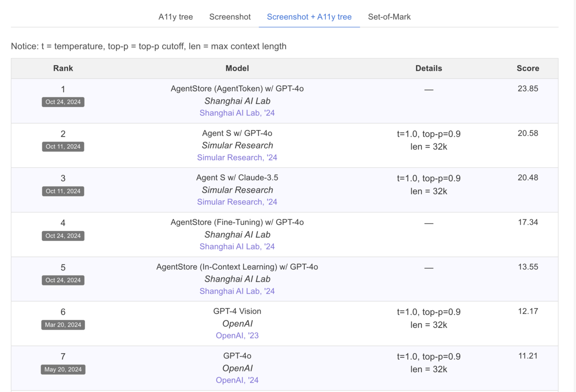Image resolution: width=576 pixels, height=392 pixels.
Task: Select model name Agent S w/ GPT-4o
Action: (x=237, y=133)
